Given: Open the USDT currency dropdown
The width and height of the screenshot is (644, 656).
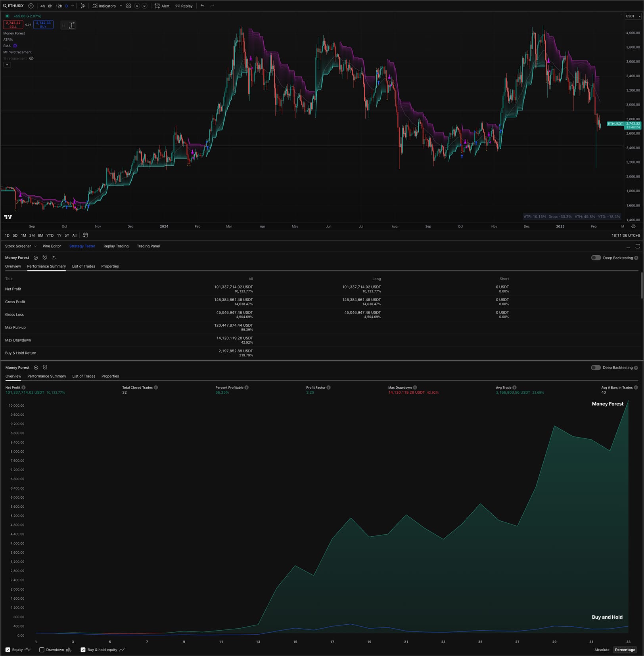Looking at the screenshot, I should (x=633, y=16).
